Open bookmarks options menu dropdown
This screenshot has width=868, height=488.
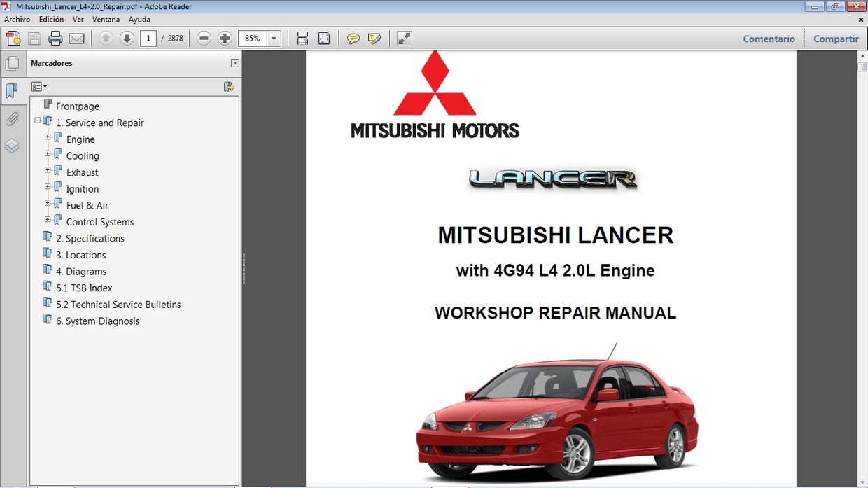coord(39,87)
